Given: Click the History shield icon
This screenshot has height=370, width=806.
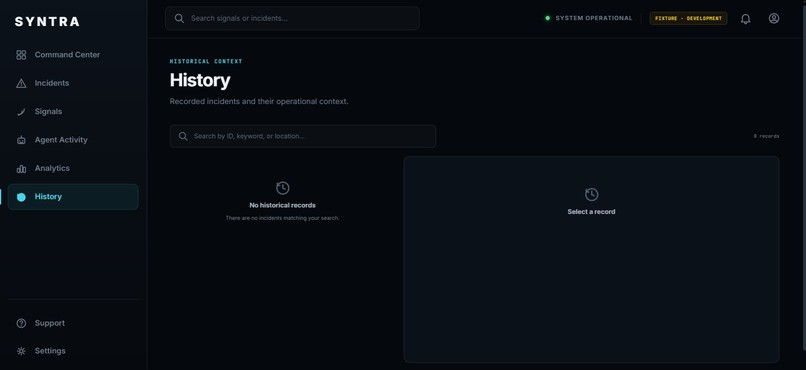Looking at the screenshot, I should pyautogui.click(x=21, y=197).
